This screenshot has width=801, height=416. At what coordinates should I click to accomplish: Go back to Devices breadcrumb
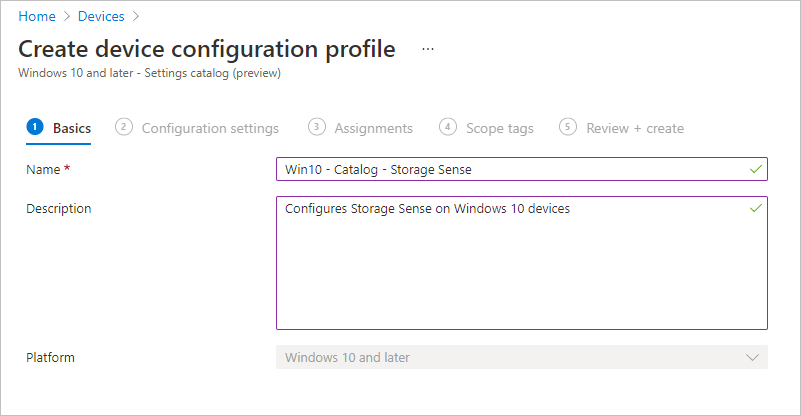(x=101, y=16)
